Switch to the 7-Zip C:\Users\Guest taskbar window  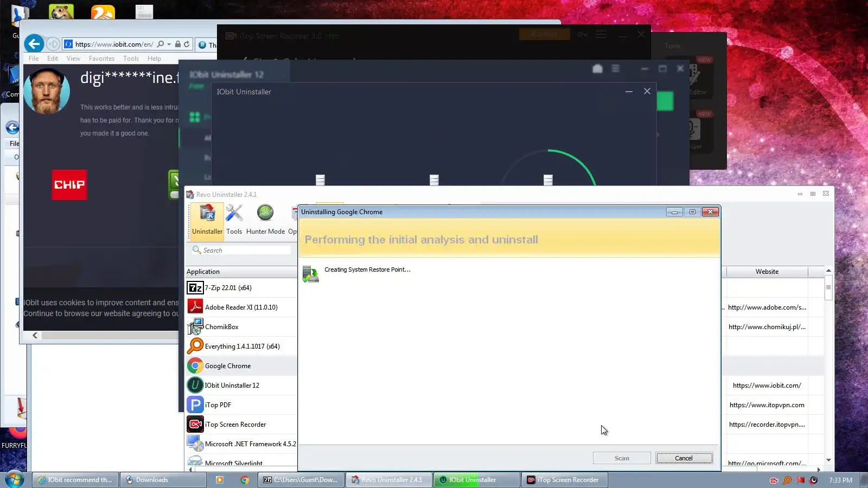302,480
